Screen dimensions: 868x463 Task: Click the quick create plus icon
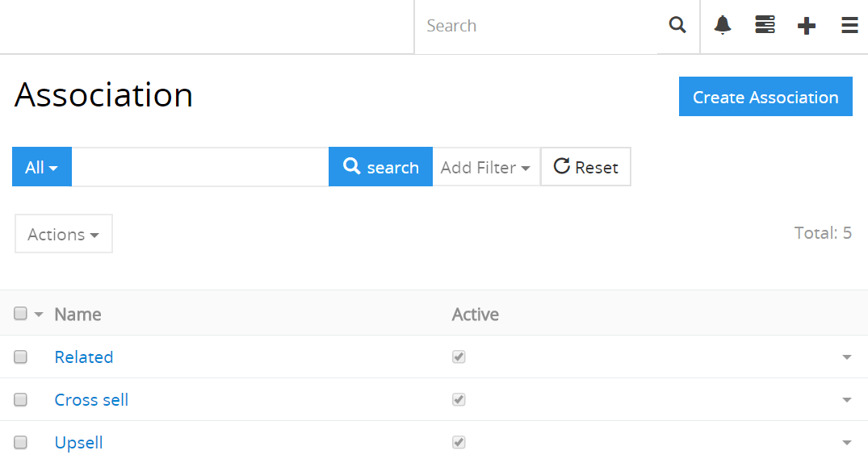(x=806, y=26)
